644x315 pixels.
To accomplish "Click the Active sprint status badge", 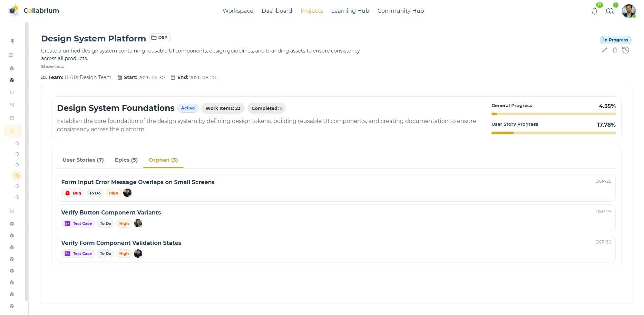I will (188, 108).
